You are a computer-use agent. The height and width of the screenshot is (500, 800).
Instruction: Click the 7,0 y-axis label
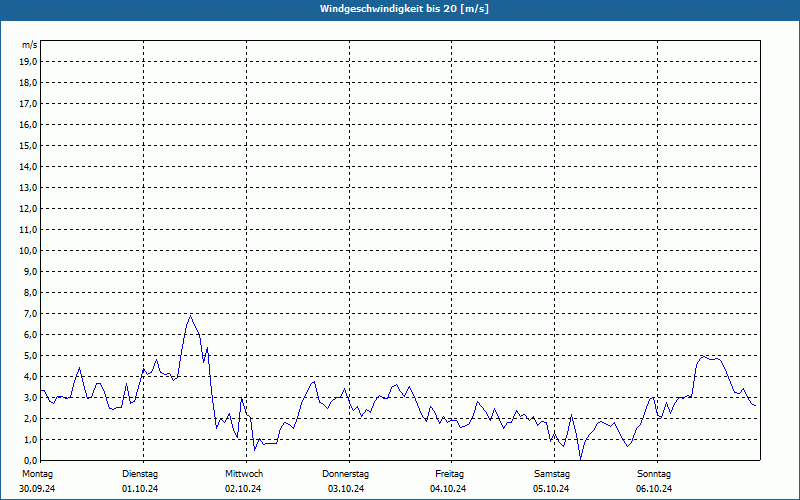[30, 313]
